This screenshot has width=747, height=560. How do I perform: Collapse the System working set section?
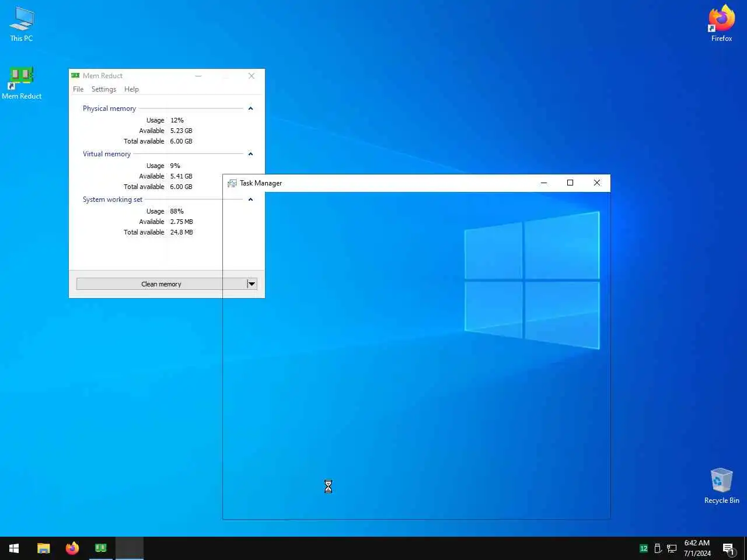click(250, 199)
